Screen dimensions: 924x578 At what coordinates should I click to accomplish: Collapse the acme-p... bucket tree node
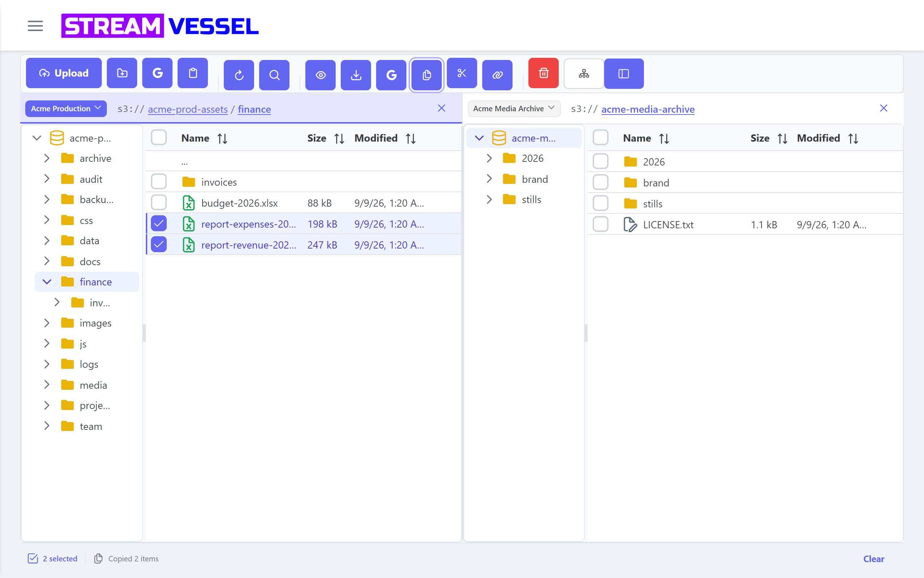(x=37, y=138)
